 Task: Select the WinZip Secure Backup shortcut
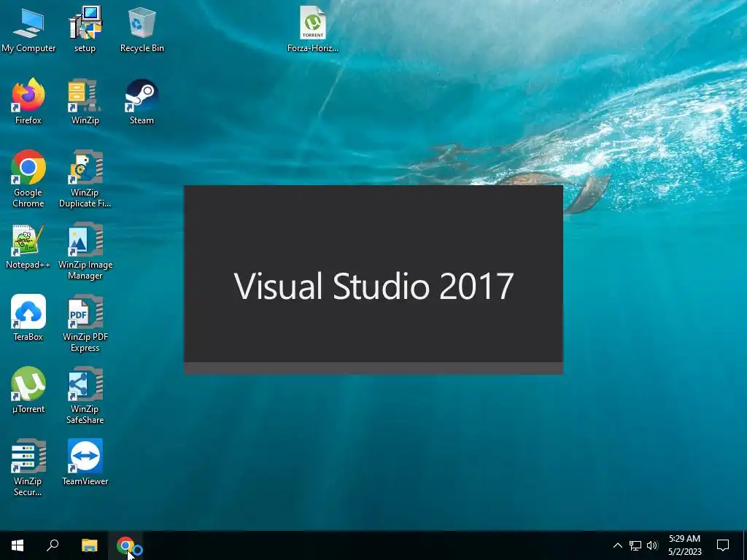28,467
